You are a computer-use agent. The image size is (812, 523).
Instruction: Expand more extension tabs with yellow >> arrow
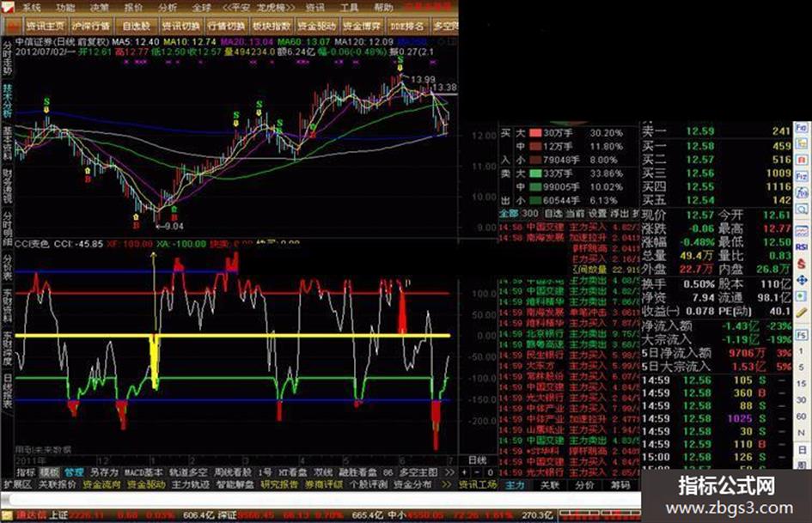(x=447, y=484)
